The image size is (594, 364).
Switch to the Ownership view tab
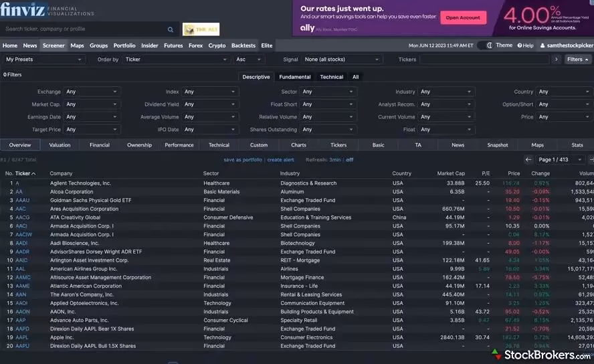[139, 145]
